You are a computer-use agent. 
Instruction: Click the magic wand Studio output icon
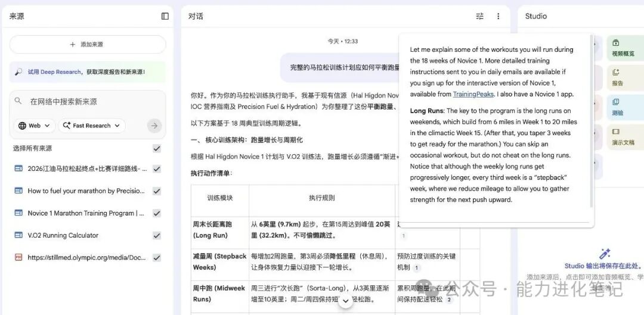[605, 254]
